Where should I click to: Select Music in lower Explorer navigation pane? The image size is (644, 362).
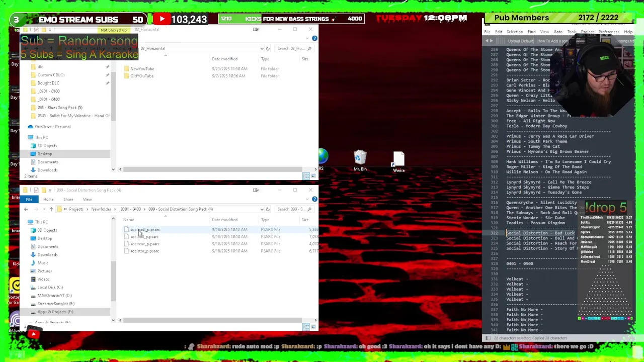[x=43, y=263]
